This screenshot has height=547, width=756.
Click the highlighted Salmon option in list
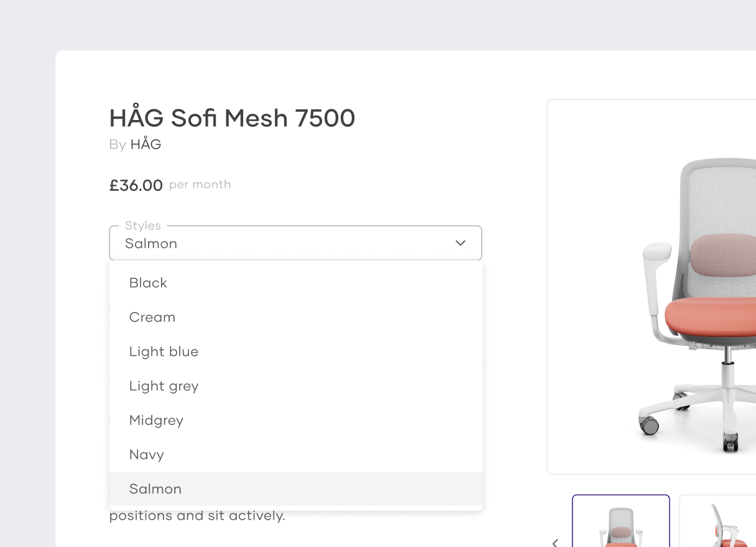[155, 489]
